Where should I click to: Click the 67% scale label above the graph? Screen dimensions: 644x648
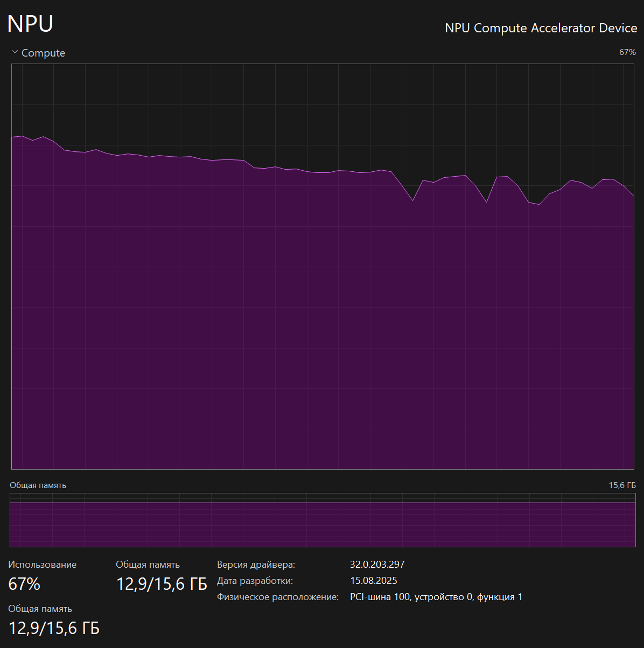click(627, 52)
